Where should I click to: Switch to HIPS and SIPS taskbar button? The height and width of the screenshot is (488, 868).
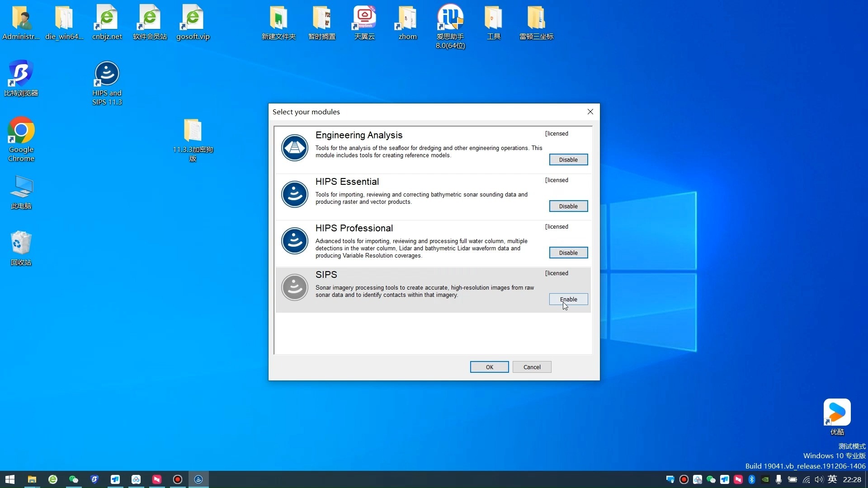pos(198,479)
